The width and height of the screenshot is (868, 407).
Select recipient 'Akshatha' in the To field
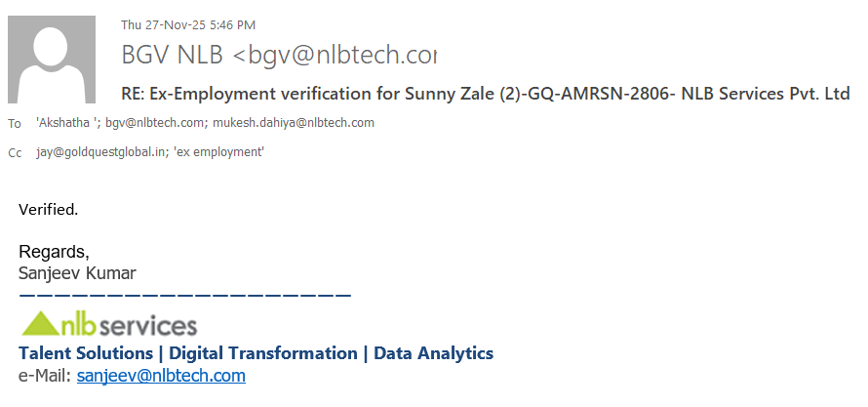coord(66,123)
